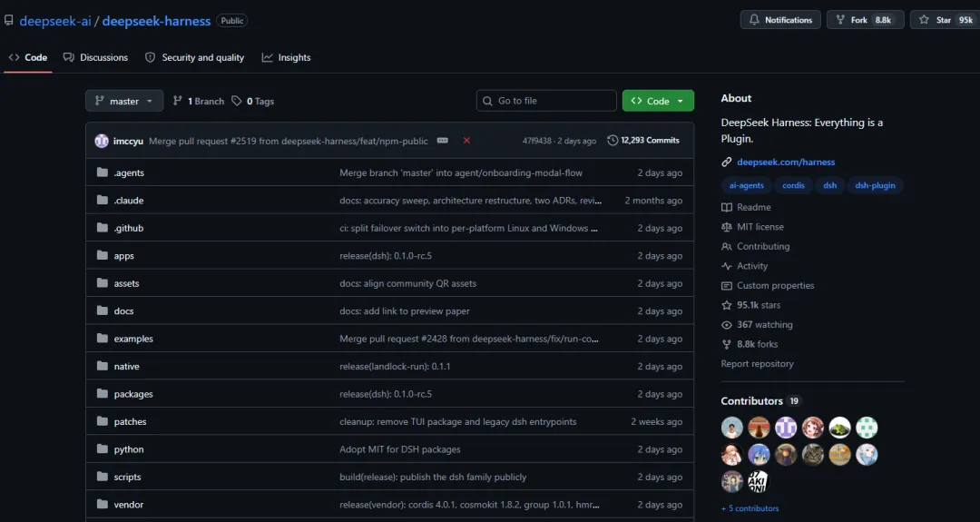Expand commit message ellipsis button
The height and width of the screenshot is (522, 980).
443,141
